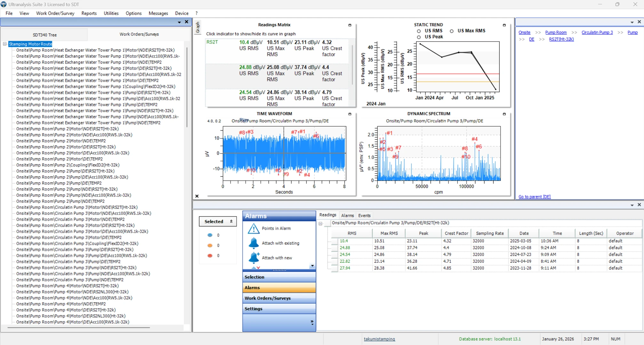
Task: Click the Attach with existing bell icon
Action: 253,243
